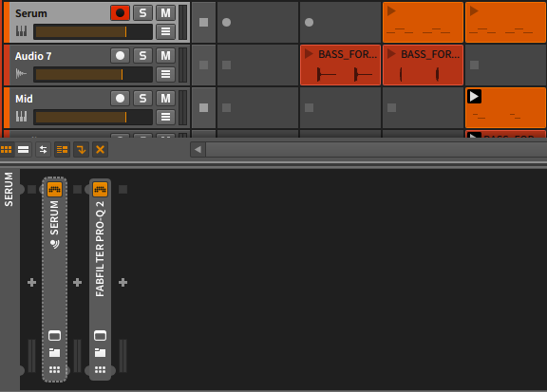Add a device after FabFilter Pro-Q 2

(x=123, y=282)
